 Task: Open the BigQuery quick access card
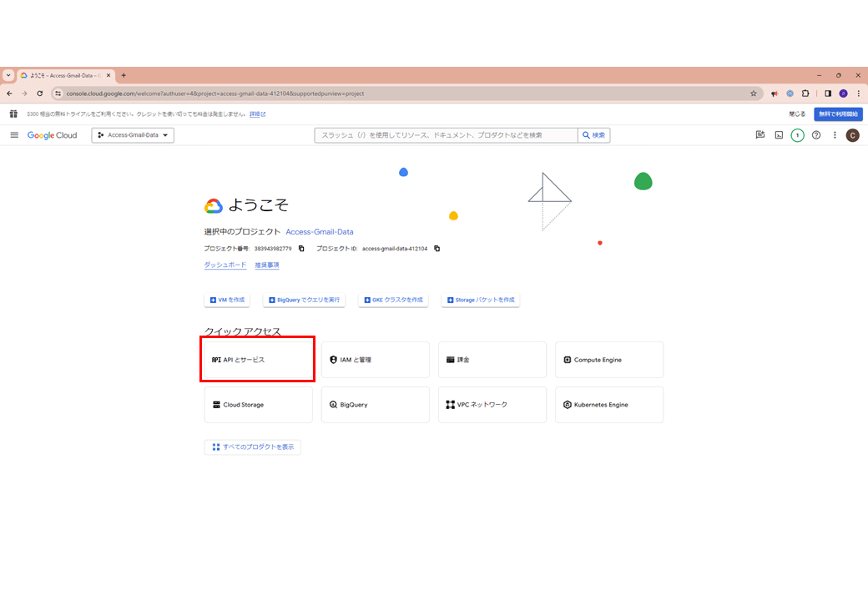pyautogui.click(x=376, y=405)
